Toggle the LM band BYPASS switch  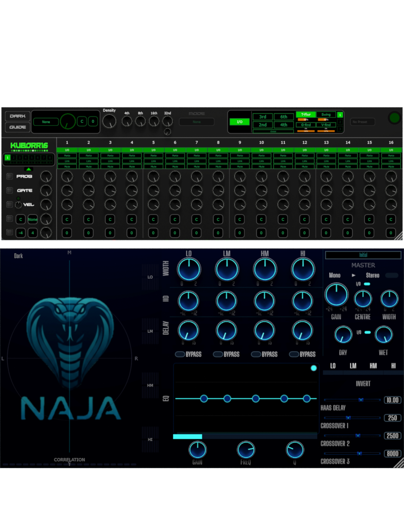click(218, 354)
